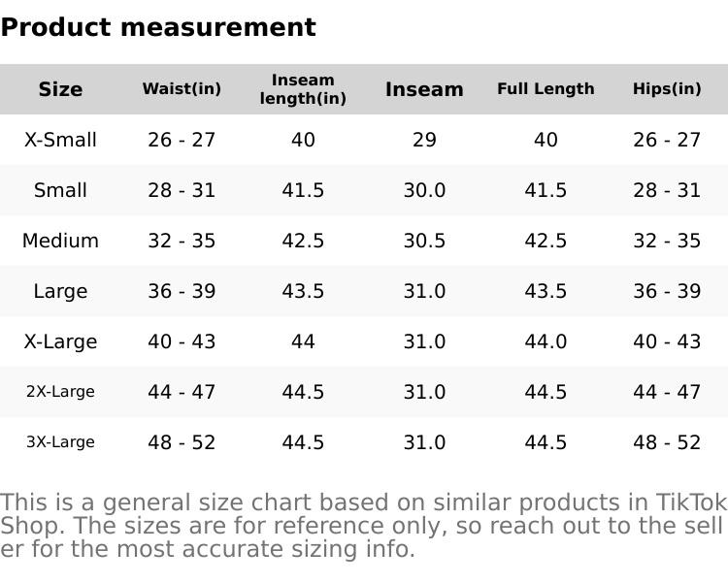This screenshot has height=584, width=728.
Task: Click X-Large full length value 44.0
Action: pyautogui.click(x=546, y=341)
